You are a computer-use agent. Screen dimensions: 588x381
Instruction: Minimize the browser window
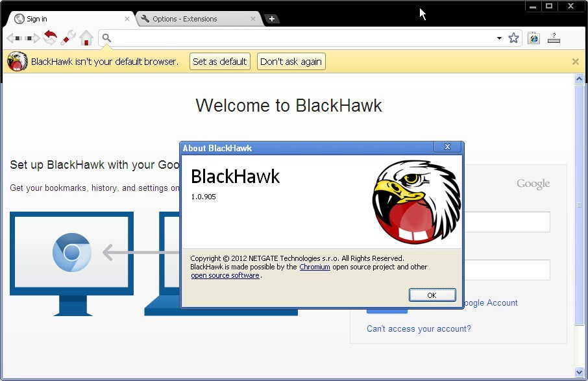pyautogui.click(x=533, y=6)
